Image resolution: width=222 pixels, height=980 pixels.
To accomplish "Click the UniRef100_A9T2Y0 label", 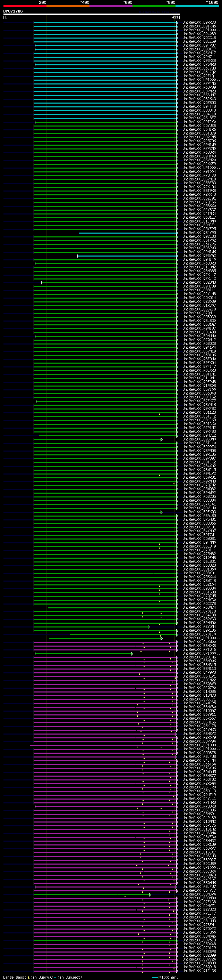I will click(x=199, y=122).
